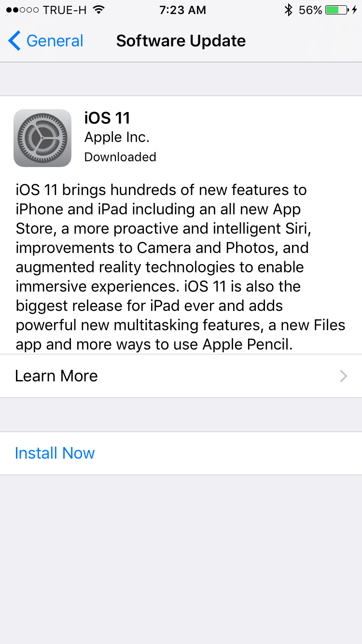Tap the empty gray area below Install Now

181,560
